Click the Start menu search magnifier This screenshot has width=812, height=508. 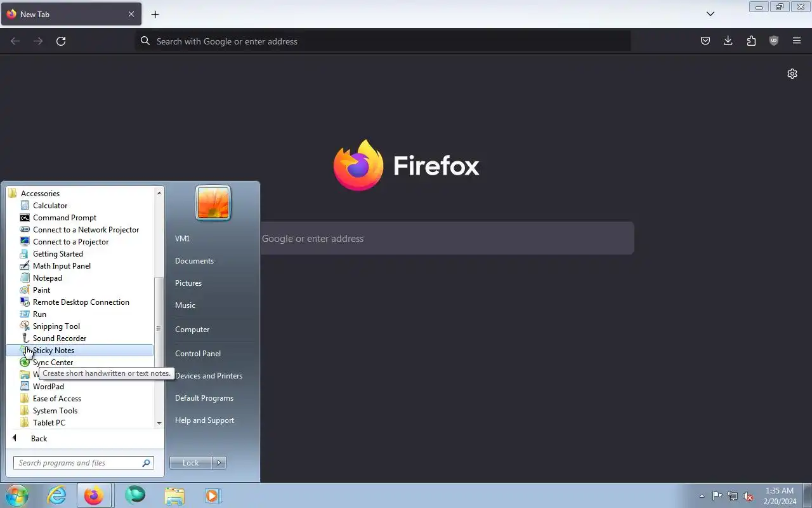(147, 463)
